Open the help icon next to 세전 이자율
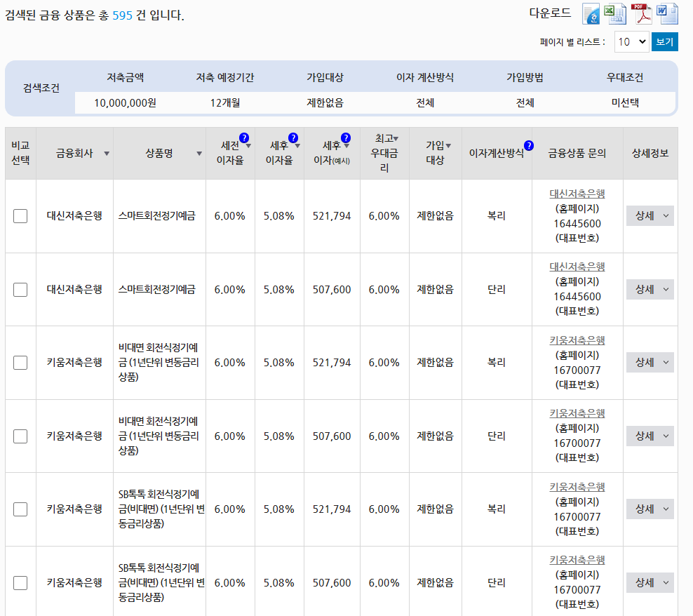This screenshot has width=693, height=616. point(245,137)
